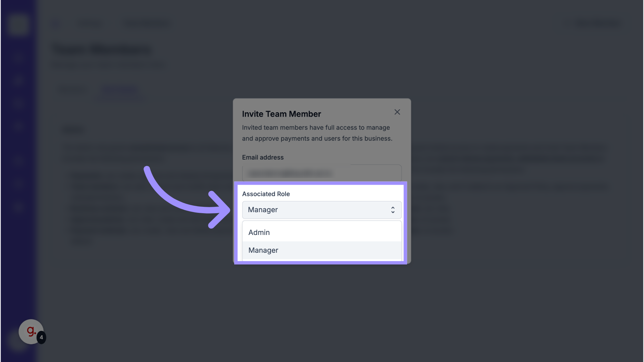The image size is (644, 362).
Task: Click the step counter badge showing 4
Action: coord(41,337)
